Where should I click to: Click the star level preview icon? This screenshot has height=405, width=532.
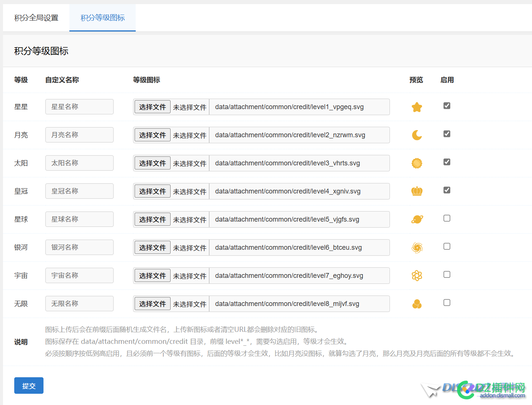point(417,107)
